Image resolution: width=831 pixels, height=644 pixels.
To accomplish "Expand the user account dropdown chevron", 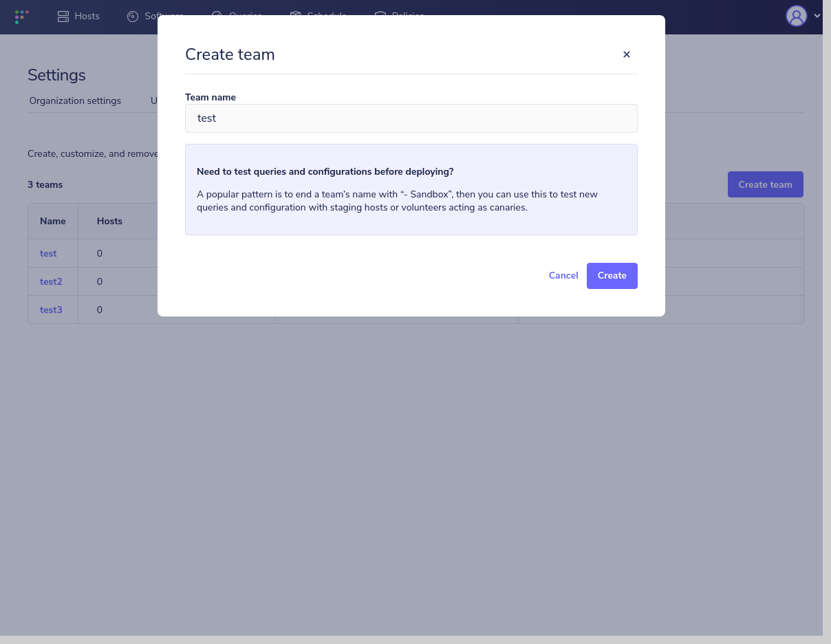I will click(817, 16).
